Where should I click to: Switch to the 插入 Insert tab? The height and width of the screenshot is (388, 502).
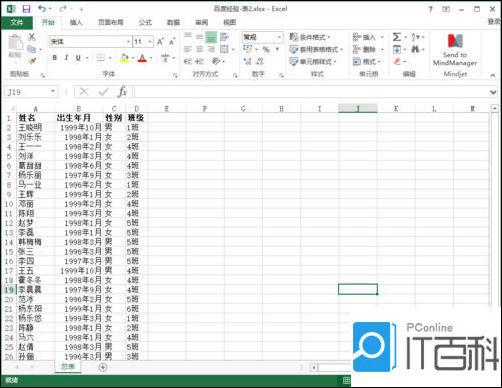[x=76, y=22]
